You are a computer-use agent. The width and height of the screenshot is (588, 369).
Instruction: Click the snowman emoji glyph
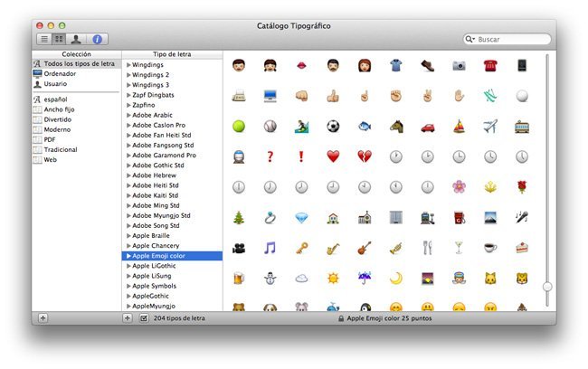[270, 279]
